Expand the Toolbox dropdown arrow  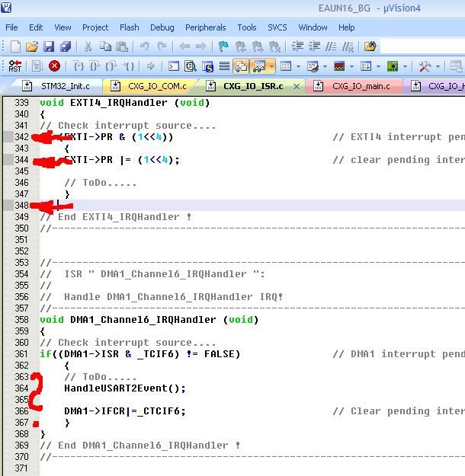438,66
